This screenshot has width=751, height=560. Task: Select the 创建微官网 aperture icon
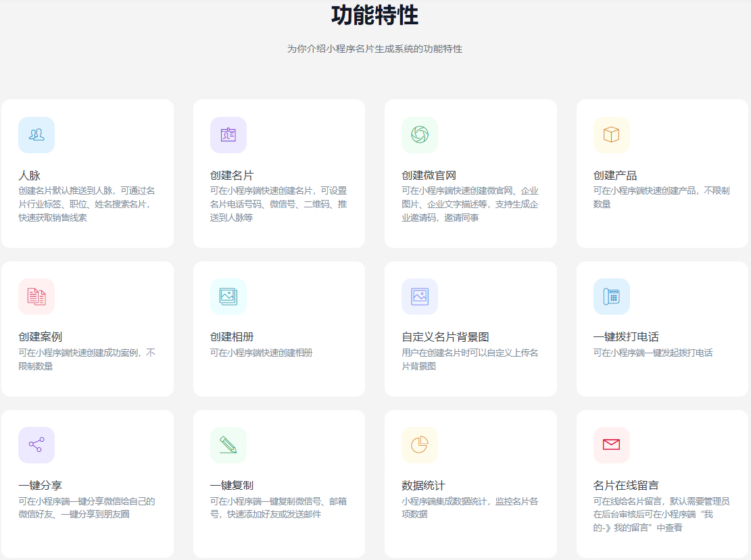420,135
